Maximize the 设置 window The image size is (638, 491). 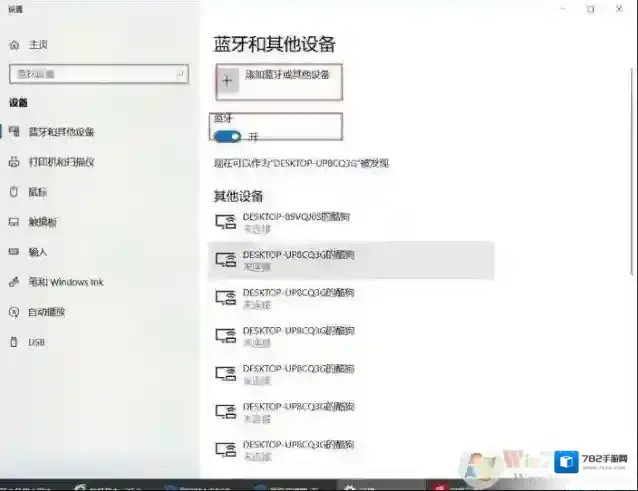coord(590,9)
